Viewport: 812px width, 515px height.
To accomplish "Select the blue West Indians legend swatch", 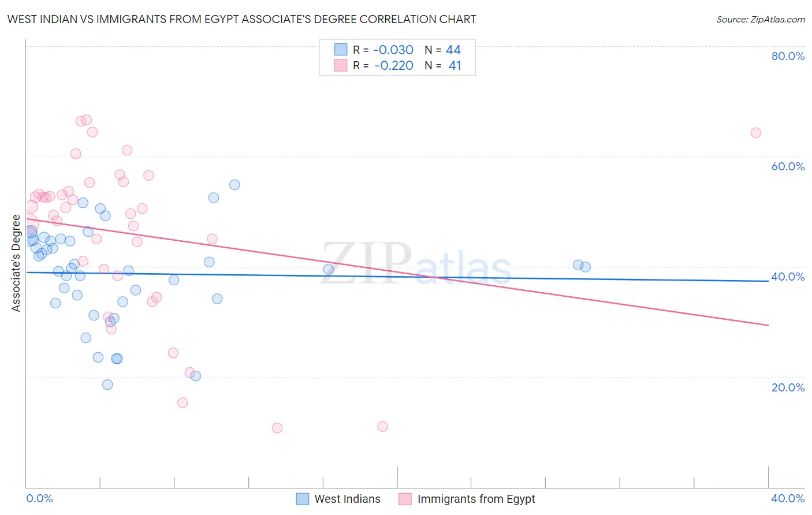I will (x=303, y=499).
